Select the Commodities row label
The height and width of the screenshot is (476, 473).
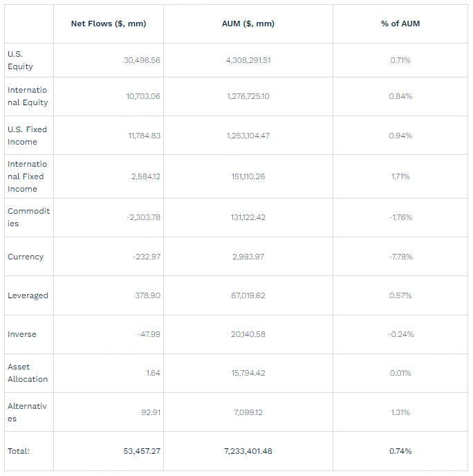28,217
